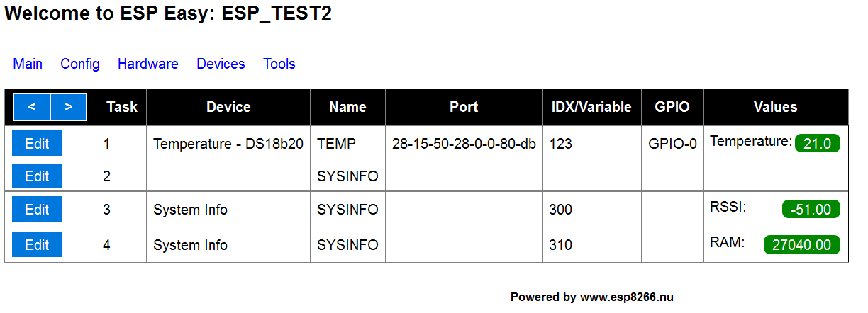The height and width of the screenshot is (313, 868).
Task: Go to the Config page
Action: [80, 64]
